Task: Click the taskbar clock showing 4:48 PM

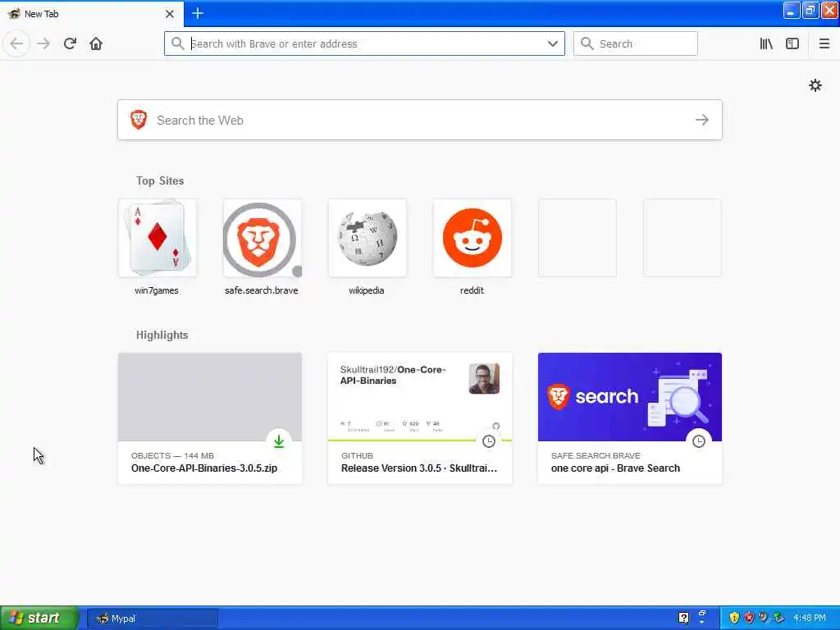Action: point(810,619)
